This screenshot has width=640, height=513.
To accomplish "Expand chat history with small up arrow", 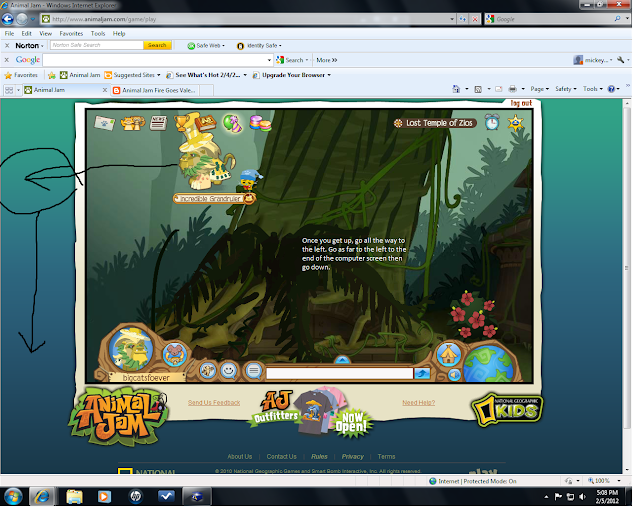I will tap(342, 360).
